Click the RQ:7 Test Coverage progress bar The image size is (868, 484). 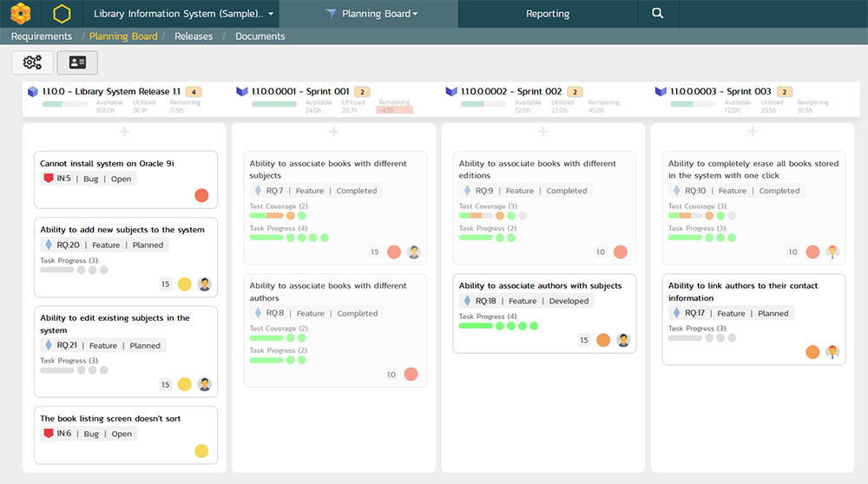point(266,215)
